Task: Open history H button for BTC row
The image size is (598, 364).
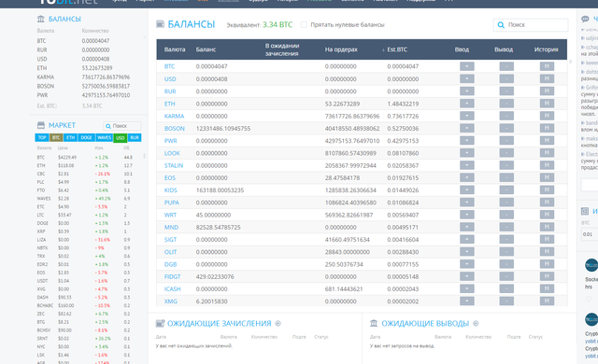Action: coord(547,66)
